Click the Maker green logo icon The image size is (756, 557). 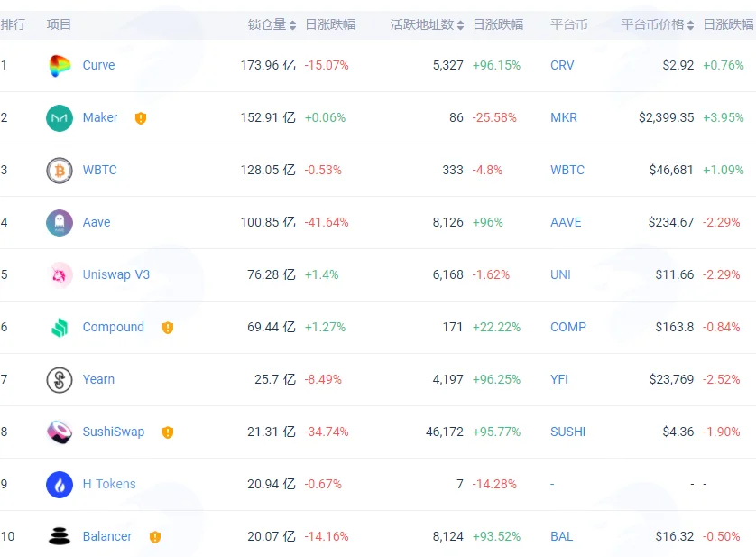pyautogui.click(x=60, y=118)
